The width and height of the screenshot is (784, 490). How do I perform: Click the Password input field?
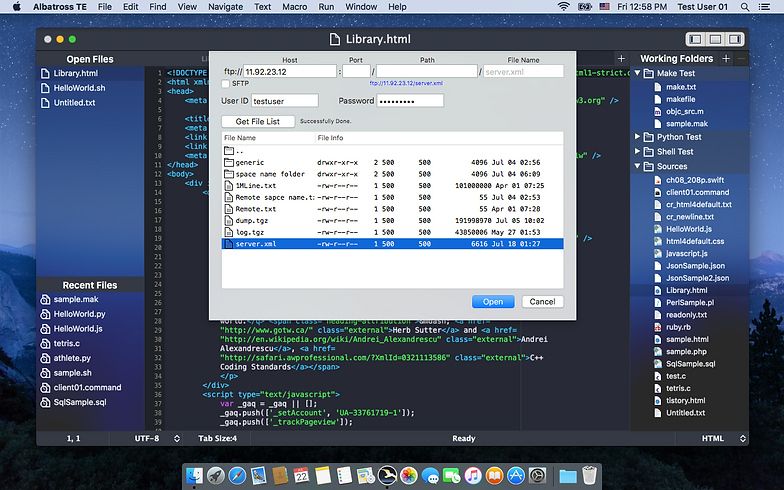410,100
